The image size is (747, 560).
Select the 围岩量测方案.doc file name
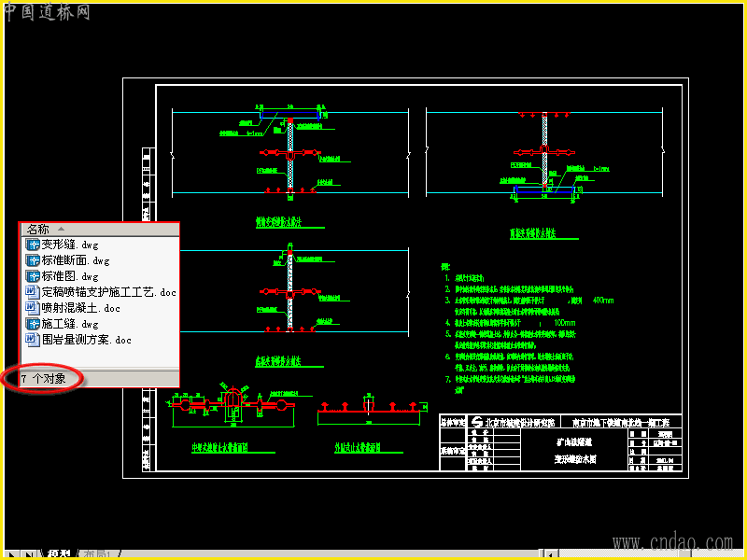click(86, 340)
